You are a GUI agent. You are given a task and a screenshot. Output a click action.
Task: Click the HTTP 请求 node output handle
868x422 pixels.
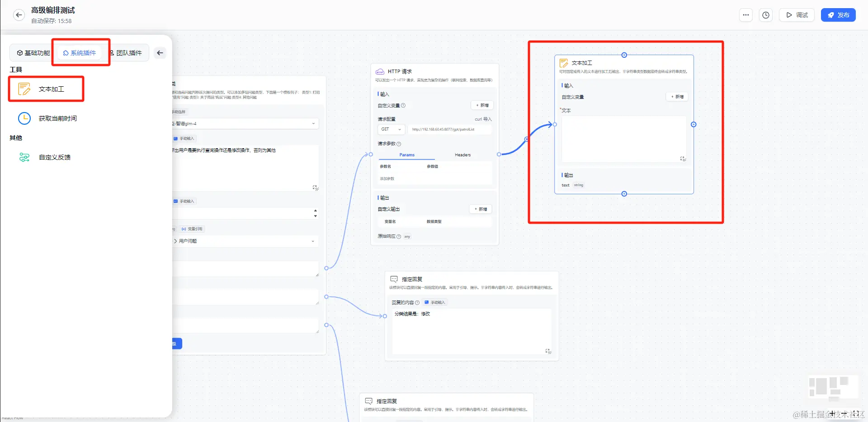click(x=499, y=155)
